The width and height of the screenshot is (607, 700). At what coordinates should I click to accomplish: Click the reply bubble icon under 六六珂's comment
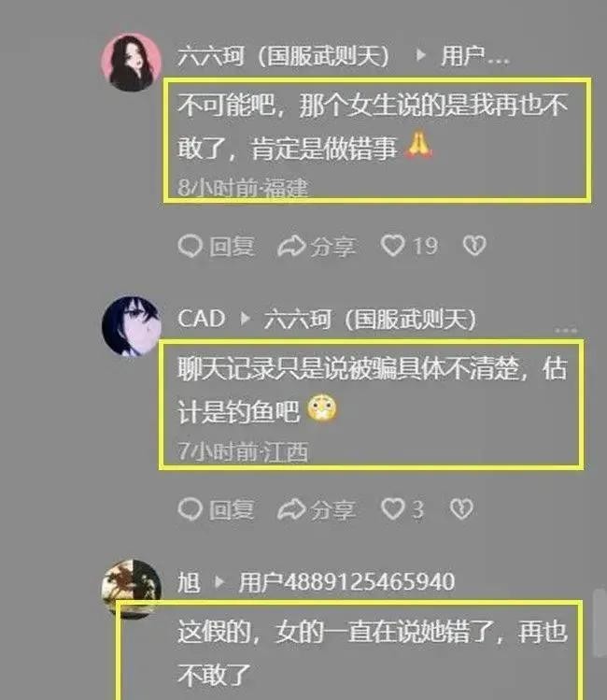191,246
